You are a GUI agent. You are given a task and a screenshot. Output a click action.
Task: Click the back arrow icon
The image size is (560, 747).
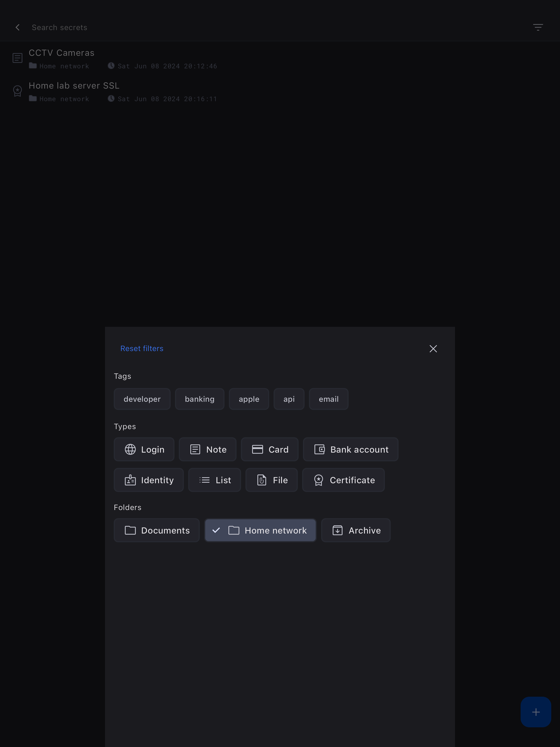(17, 27)
